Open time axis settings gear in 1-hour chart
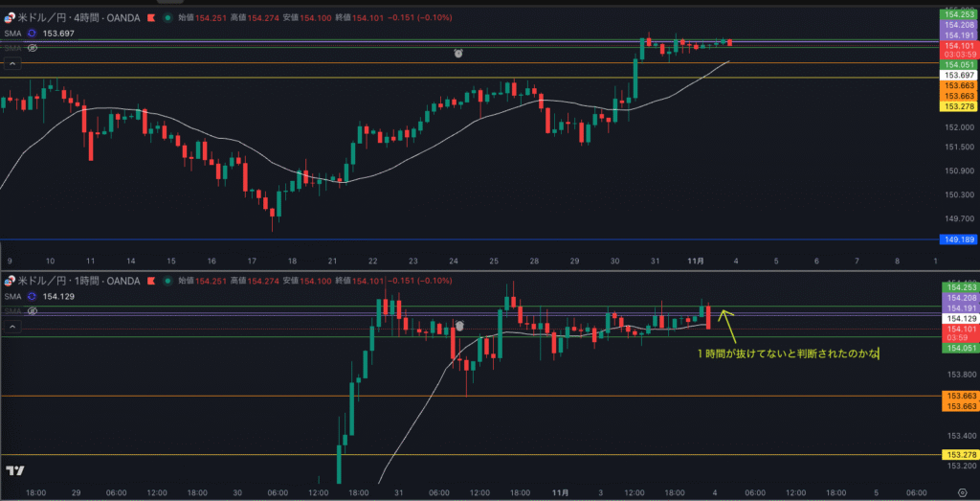The height and width of the screenshot is (501, 980). [x=961, y=492]
